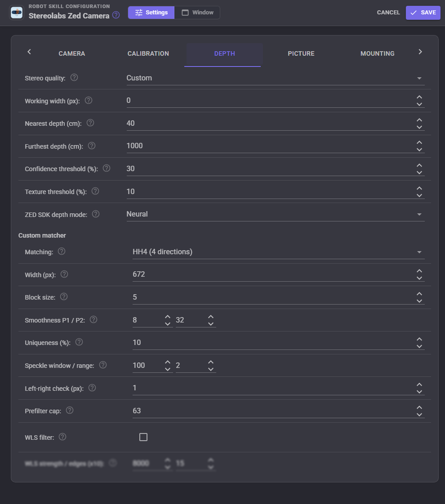Decrease Confidence threshold with down arrow
The height and width of the screenshot is (504, 445).
419,172
